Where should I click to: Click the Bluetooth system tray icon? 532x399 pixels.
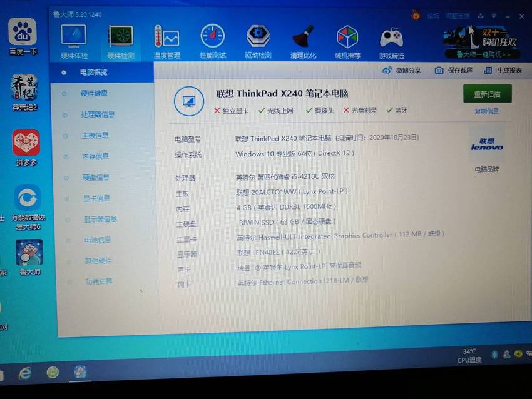pos(494,355)
